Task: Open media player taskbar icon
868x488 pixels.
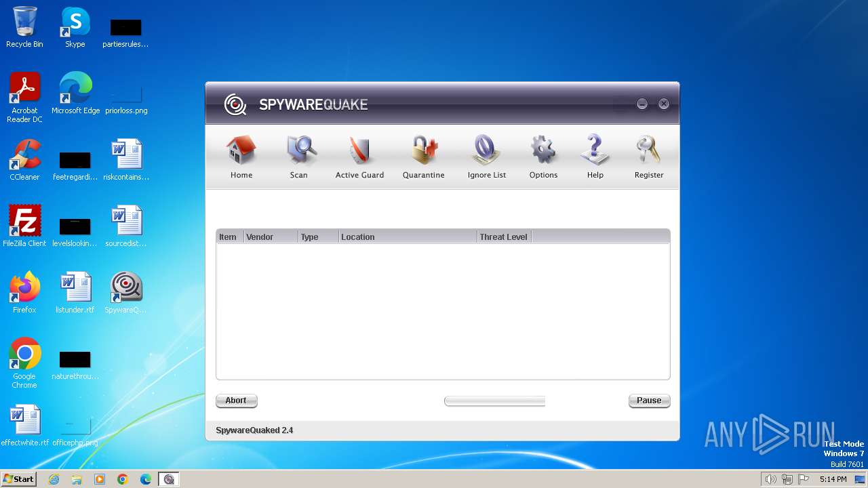Action: pyautogui.click(x=100, y=479)
